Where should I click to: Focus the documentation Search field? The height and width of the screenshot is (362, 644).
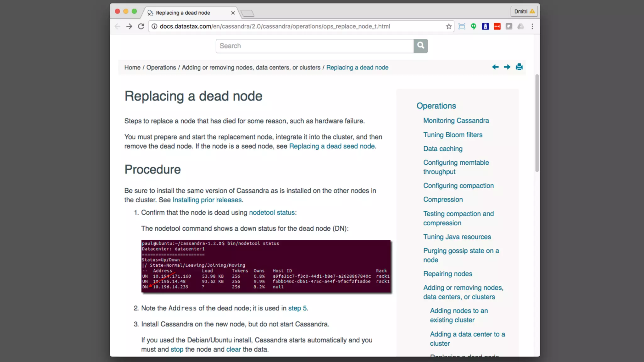pos(314,46)
